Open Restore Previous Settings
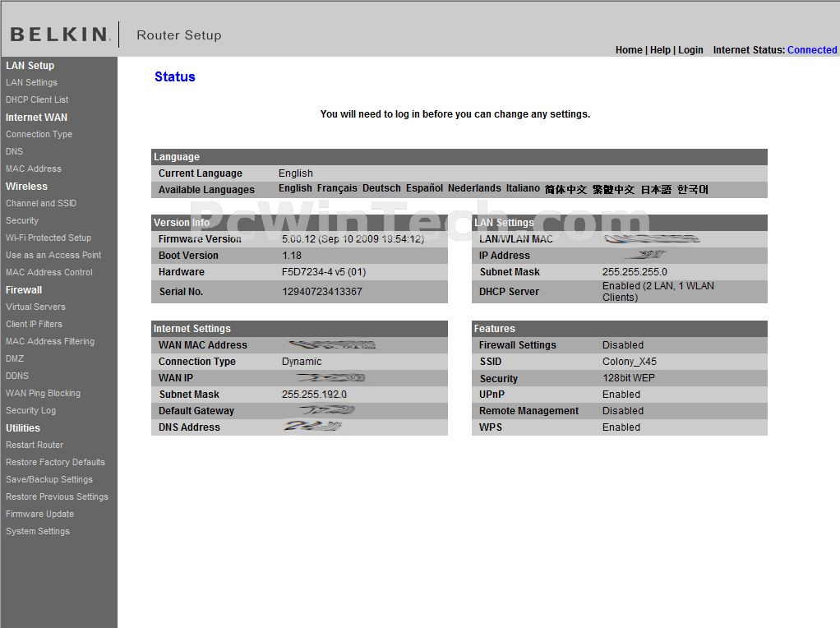 (58, 496)
